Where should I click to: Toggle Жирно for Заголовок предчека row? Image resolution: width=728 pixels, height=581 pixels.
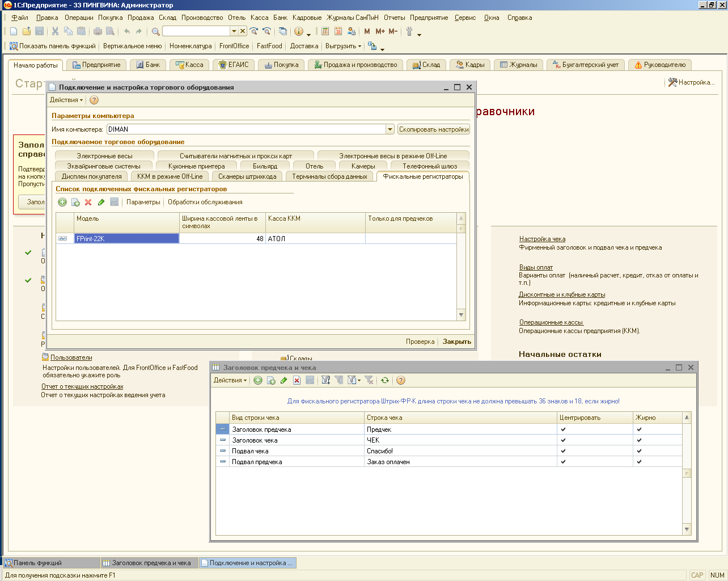point(639,430)
